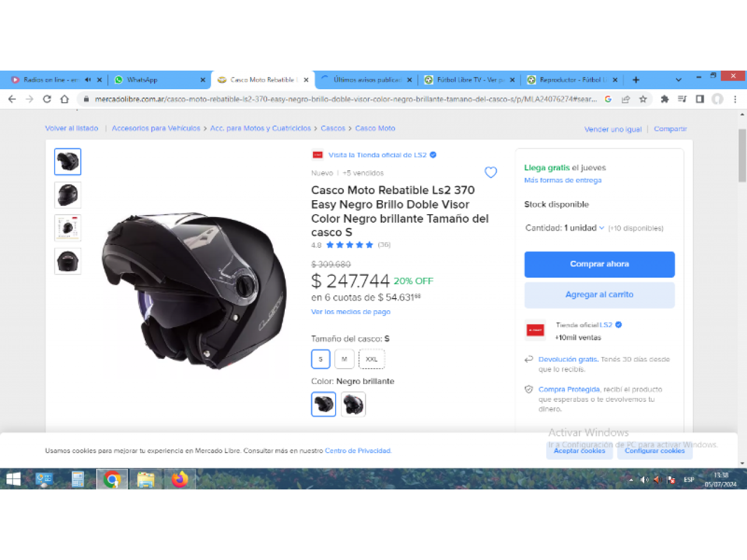The image size is (747, 560).
Task: Add product to favorites with heart icon
Action: point(491,172)
